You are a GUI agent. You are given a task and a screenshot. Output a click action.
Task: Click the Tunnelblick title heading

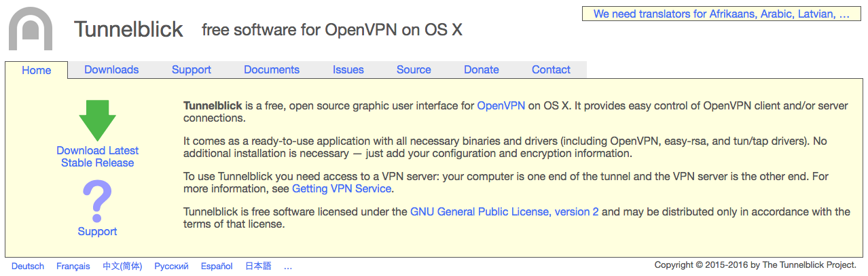click(128, 29)
